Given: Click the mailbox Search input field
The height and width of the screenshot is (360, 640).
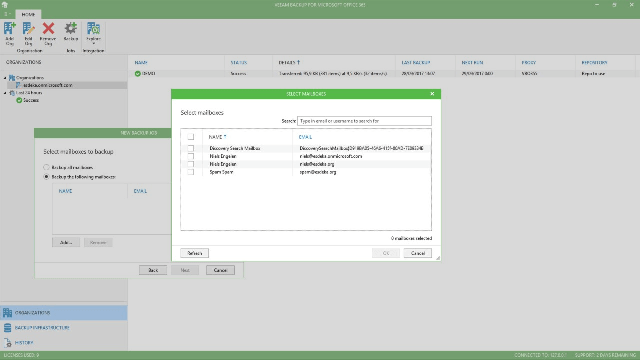Looking at the screenshot, I should point(364,121).
